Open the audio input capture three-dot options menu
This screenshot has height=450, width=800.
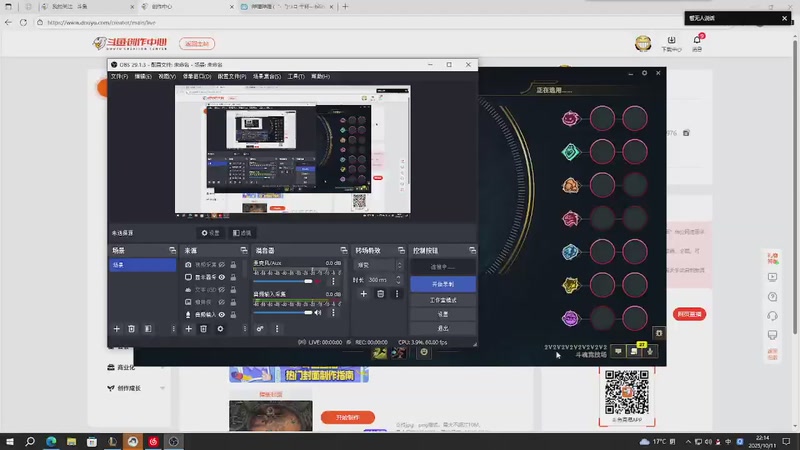[333, 312]
